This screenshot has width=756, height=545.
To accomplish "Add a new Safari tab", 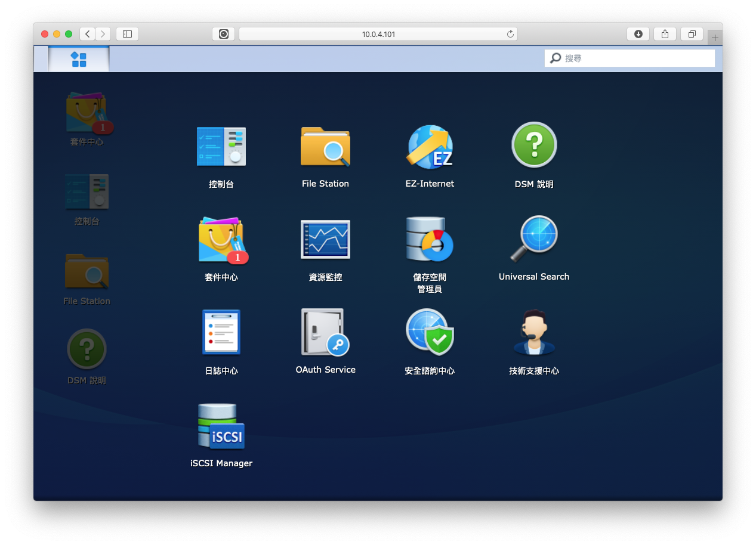I will [715, 38].
